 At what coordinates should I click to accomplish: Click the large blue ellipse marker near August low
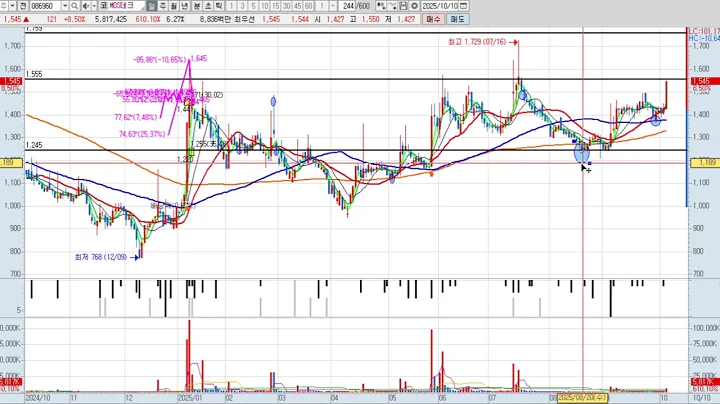coord(581,153)
